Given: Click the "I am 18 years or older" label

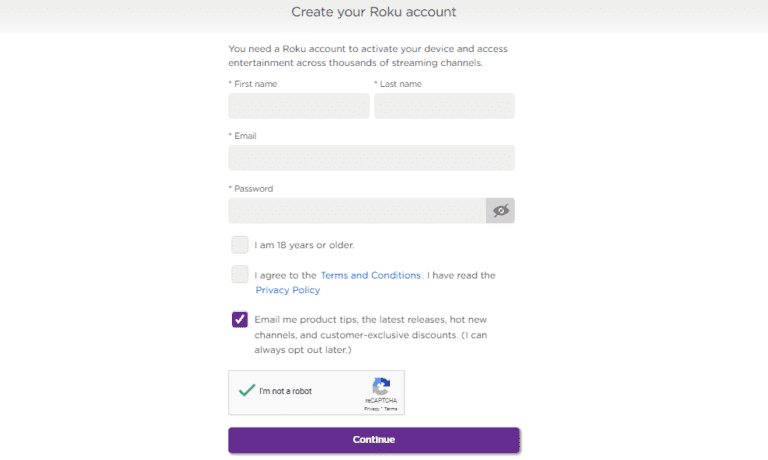Looking at the screenshot, I should coord(304,245).
